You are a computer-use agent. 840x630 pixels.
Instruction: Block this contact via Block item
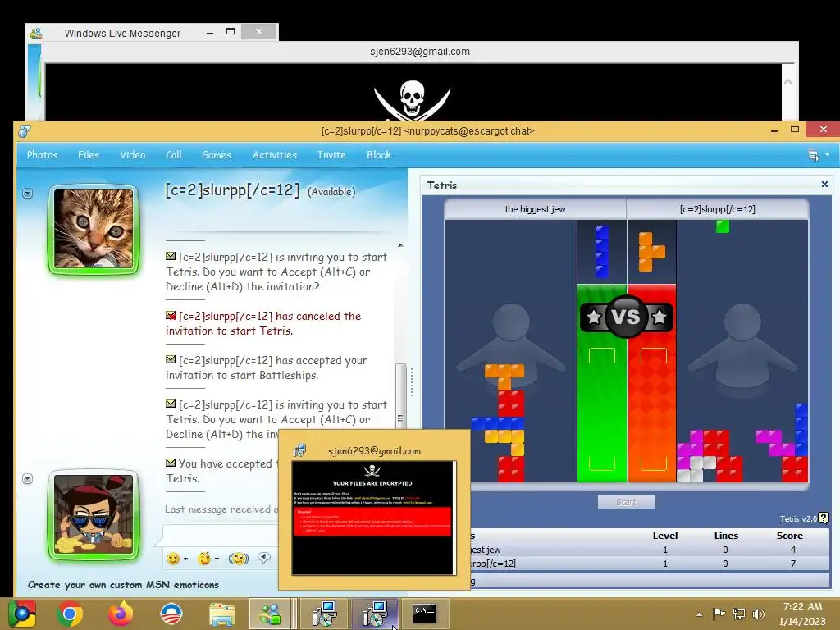click(379, 155)
